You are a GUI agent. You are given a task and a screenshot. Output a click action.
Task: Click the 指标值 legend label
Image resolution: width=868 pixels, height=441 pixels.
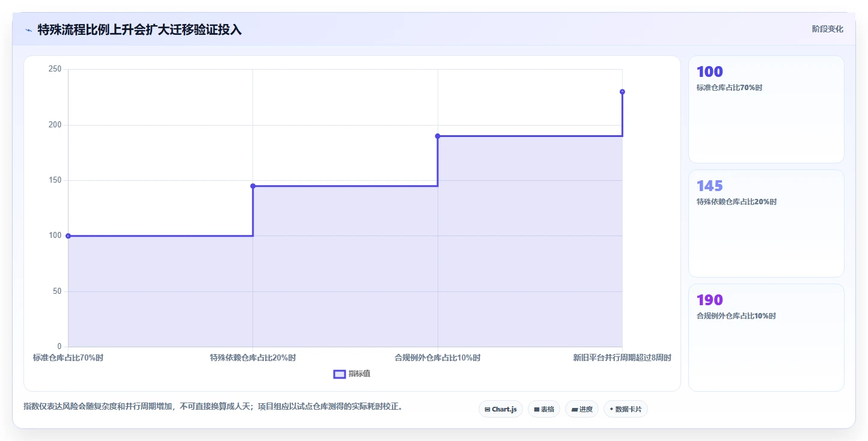tap(359, 374)
